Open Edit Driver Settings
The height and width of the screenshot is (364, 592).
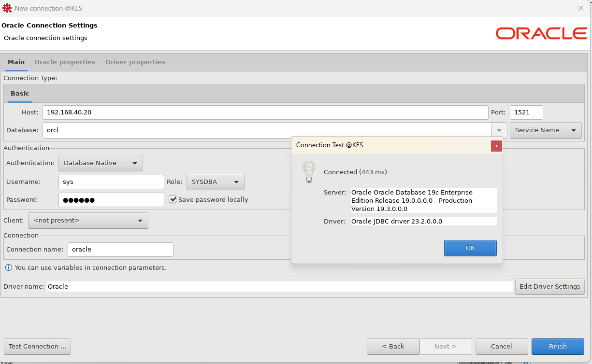pyautogui.click(x=549, y=287)
